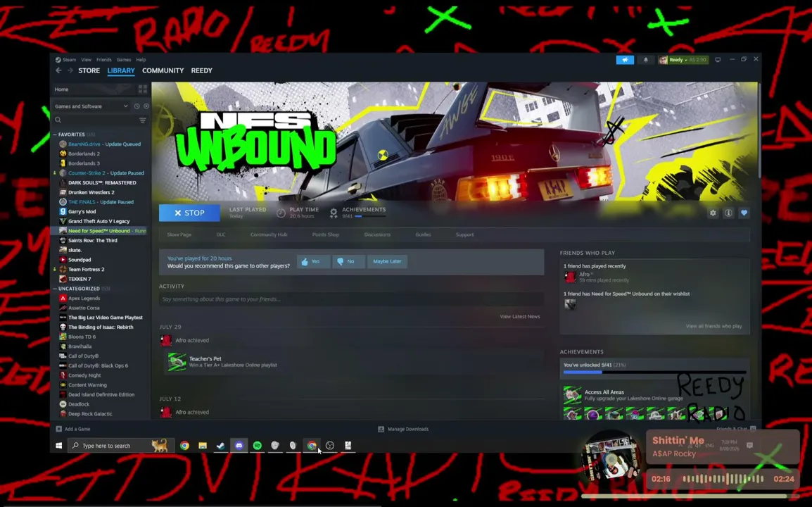Open the announcements megaphone button

click(x=625, y=60)
